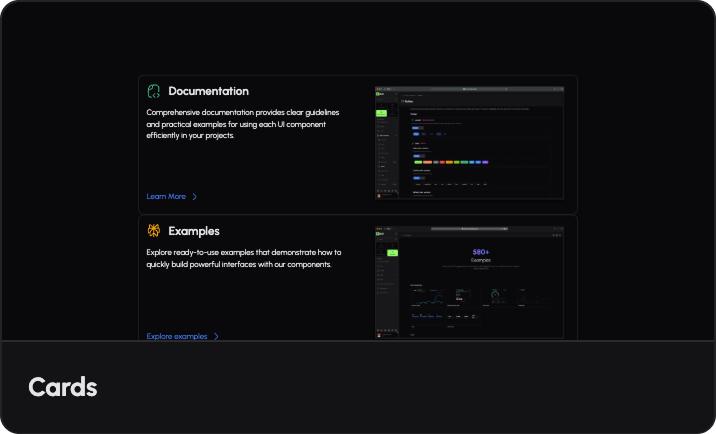Open the Examples screenshot thumbnail
The width and height of the screenshot is (716, 434).
click(x=469, y=281)
